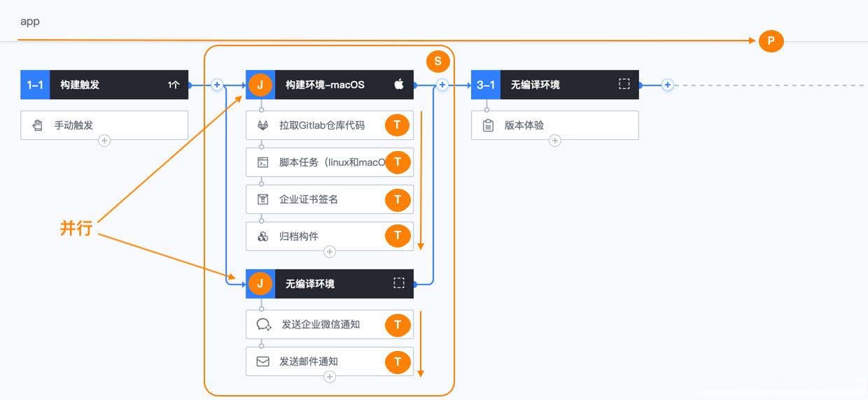Screen dimensions: 868x400
Task: Open 归档构件 task
Action: click(x=330, y=236)
